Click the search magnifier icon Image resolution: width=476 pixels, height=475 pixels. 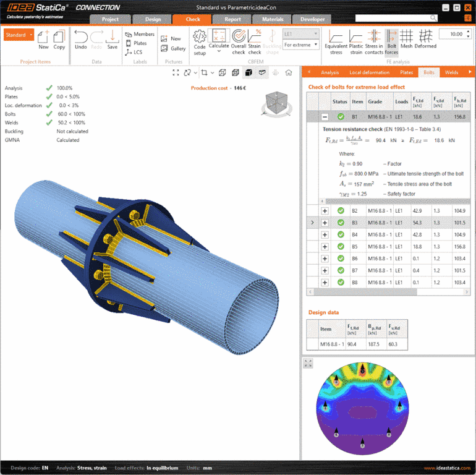click(x=433, y=18)
